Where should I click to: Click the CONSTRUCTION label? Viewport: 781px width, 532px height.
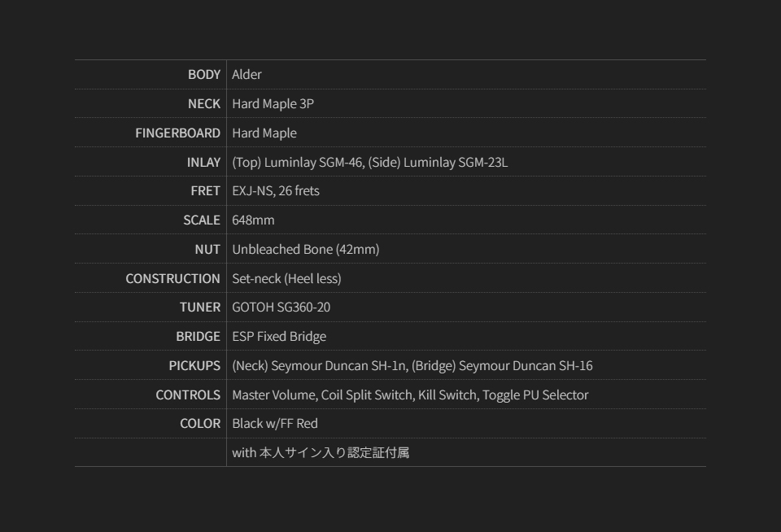coord(172,278)
